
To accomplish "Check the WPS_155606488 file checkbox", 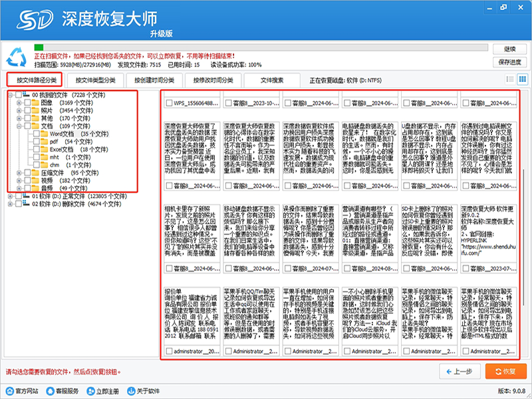I will tap(168, 104).
